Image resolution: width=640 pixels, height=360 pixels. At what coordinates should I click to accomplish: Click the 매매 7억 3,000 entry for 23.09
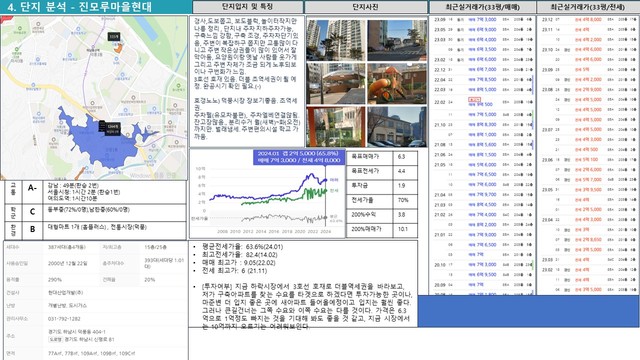482,20
